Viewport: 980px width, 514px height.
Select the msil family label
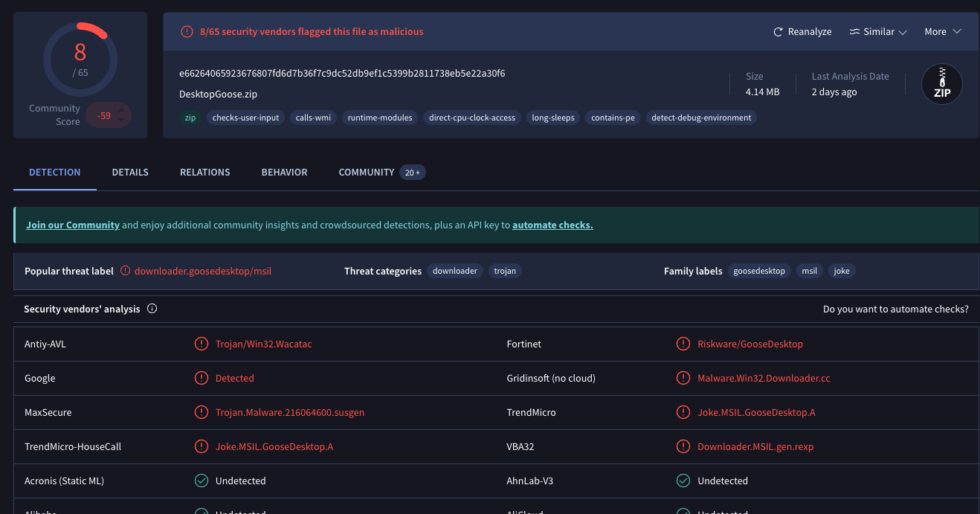coord(810,271)
